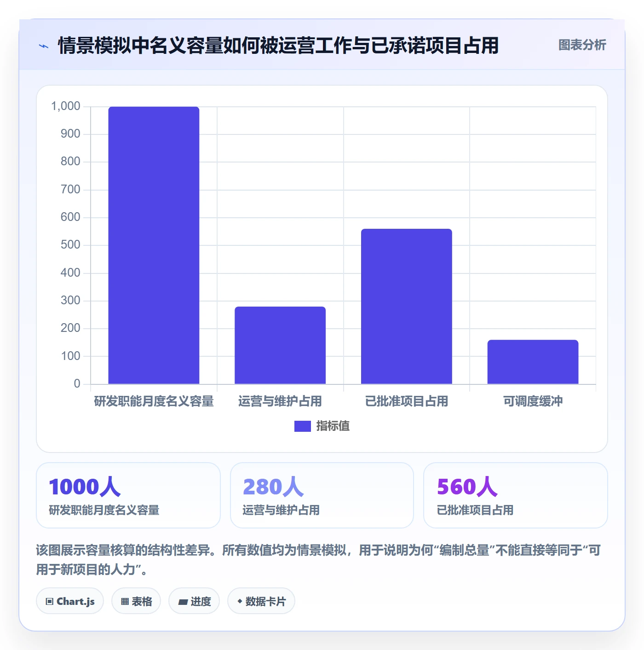Click x-axis label 研发职能月度名义容量
This screenshot has height=650, width=644.
[x=154, y=401]
